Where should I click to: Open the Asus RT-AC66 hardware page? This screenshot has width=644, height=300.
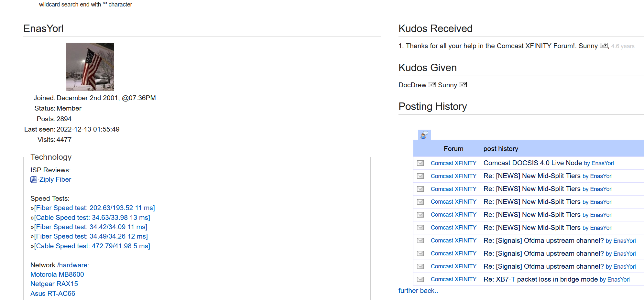(53, 294)
